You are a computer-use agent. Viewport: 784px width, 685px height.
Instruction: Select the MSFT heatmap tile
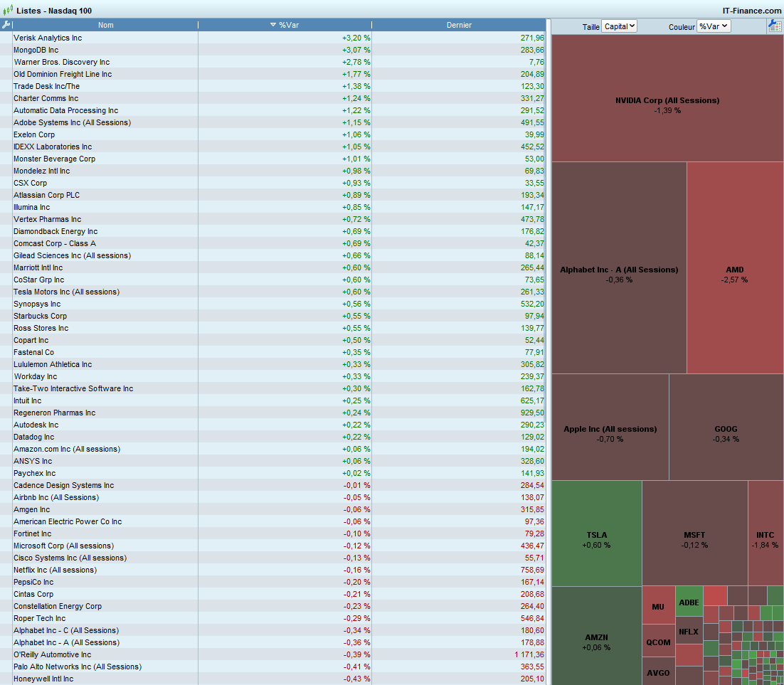click(695, 533)
